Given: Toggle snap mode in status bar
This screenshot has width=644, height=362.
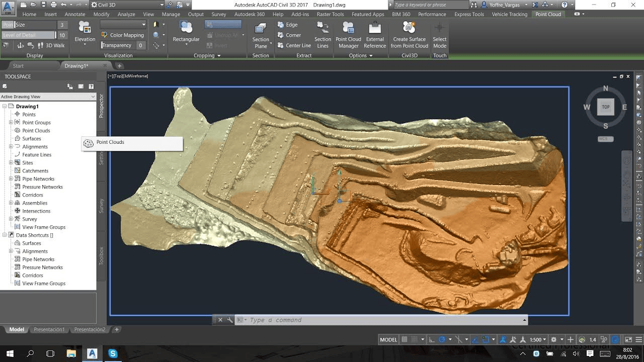Looking at the screenshot, I should [x=415, y=339].
